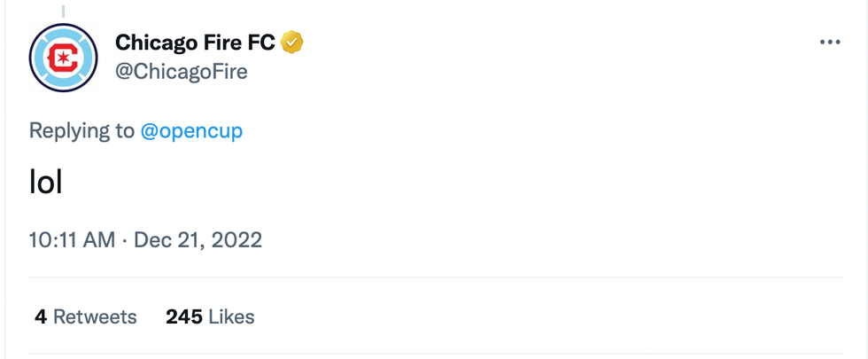This screenshot has width=868, height=359.
Task: Click the 10:11 AM timestamp
Action: pyautogui.click(x=72, y=239)
